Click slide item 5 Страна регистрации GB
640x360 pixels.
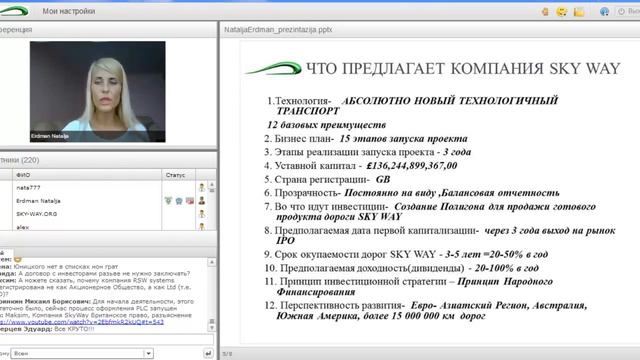pos(327,179)
